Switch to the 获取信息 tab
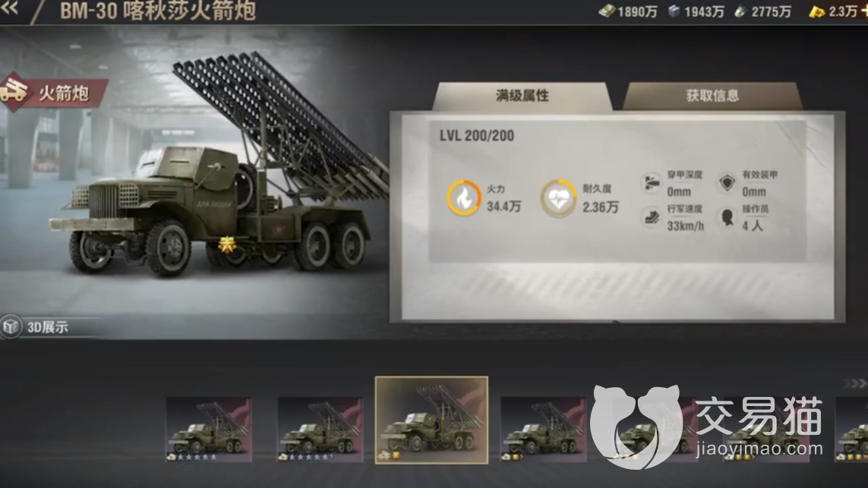 712,96
